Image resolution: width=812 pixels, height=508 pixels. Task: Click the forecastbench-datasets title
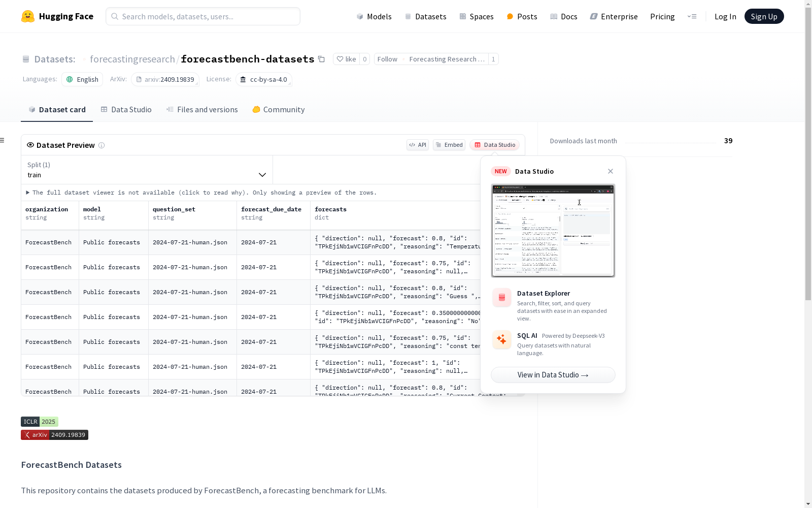coord(248,59)
